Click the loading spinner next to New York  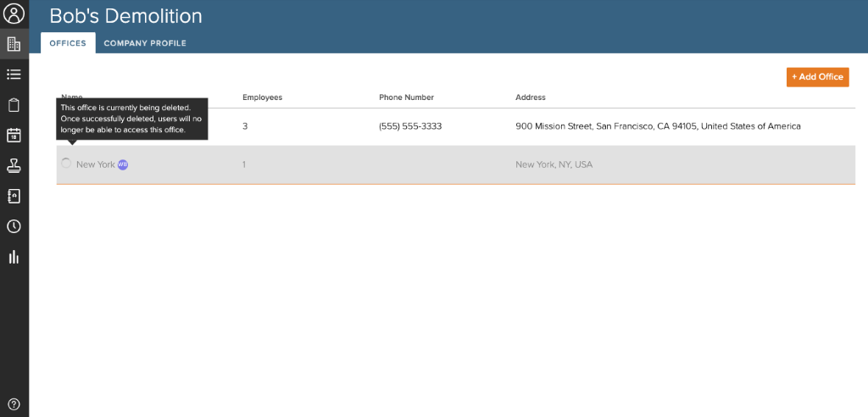pyautogui.click(x=66, y=164)
